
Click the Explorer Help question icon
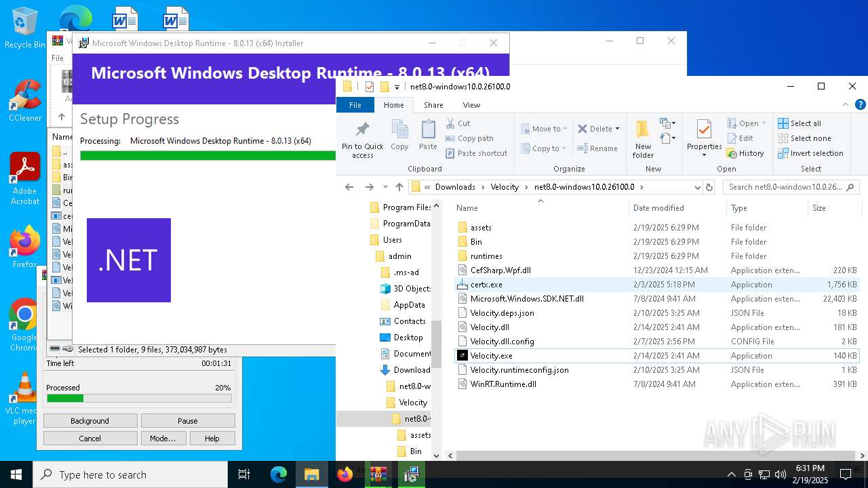[861, 105]
